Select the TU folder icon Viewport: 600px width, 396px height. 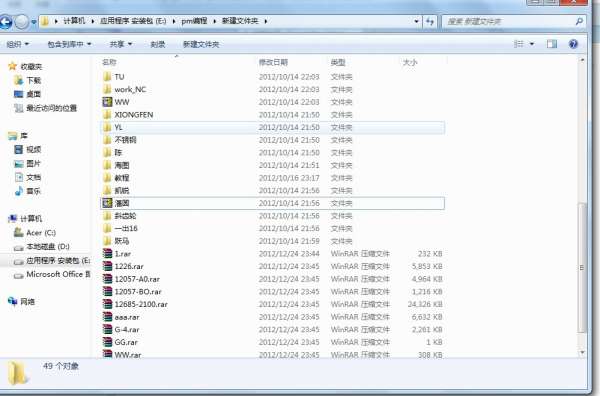coord(108,77)
